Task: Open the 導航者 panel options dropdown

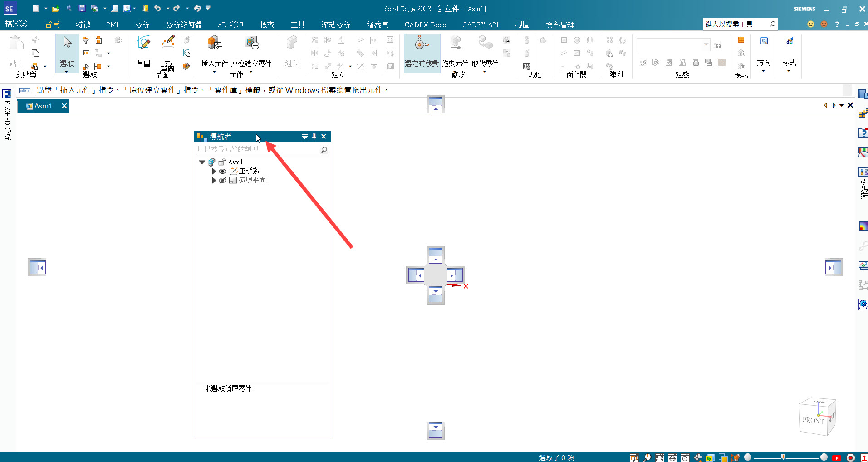Action: [305, 136]
